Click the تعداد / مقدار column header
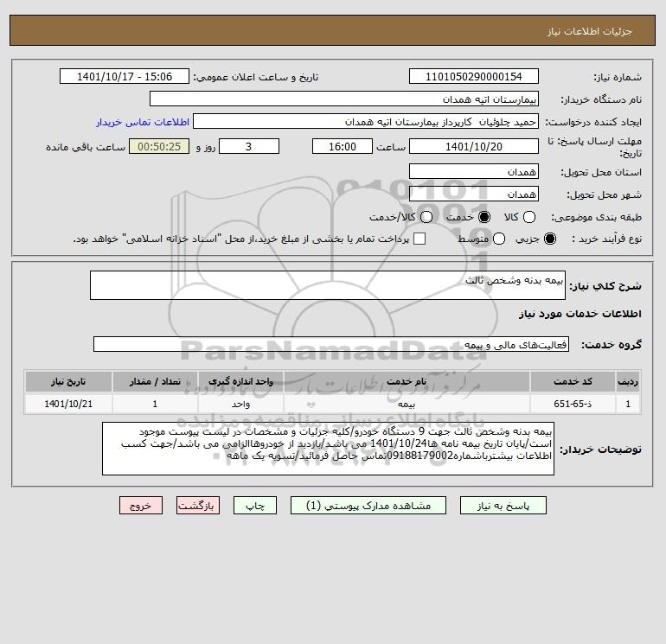 point(155,381)
